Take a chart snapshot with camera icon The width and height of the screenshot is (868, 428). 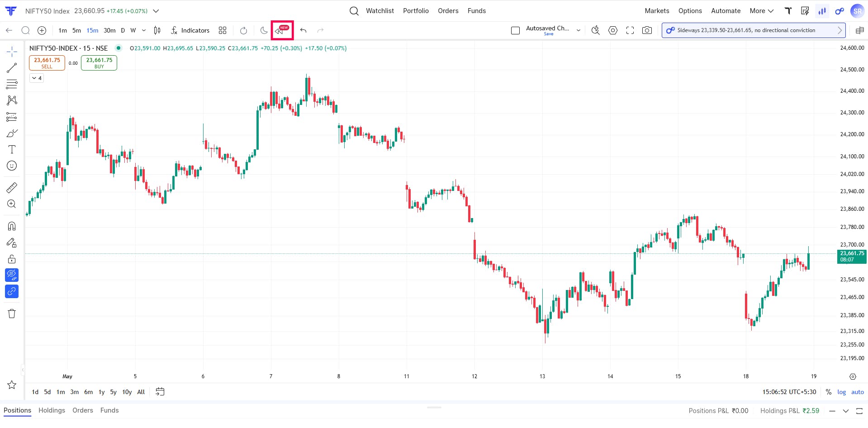pyautogui.click(x=647, y=30)
